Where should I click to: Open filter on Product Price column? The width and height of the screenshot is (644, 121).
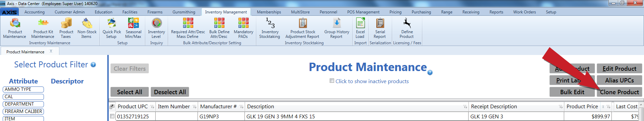point(608,107)
